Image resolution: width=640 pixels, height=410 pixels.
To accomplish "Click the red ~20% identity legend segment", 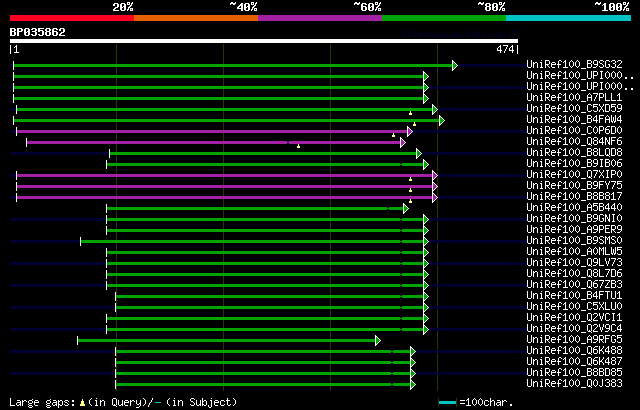I will point(72,18).
